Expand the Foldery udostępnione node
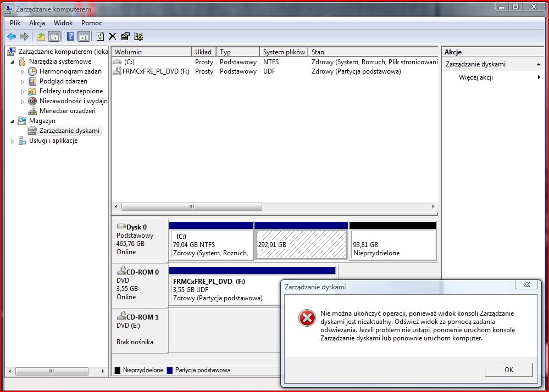 [23, 92]
